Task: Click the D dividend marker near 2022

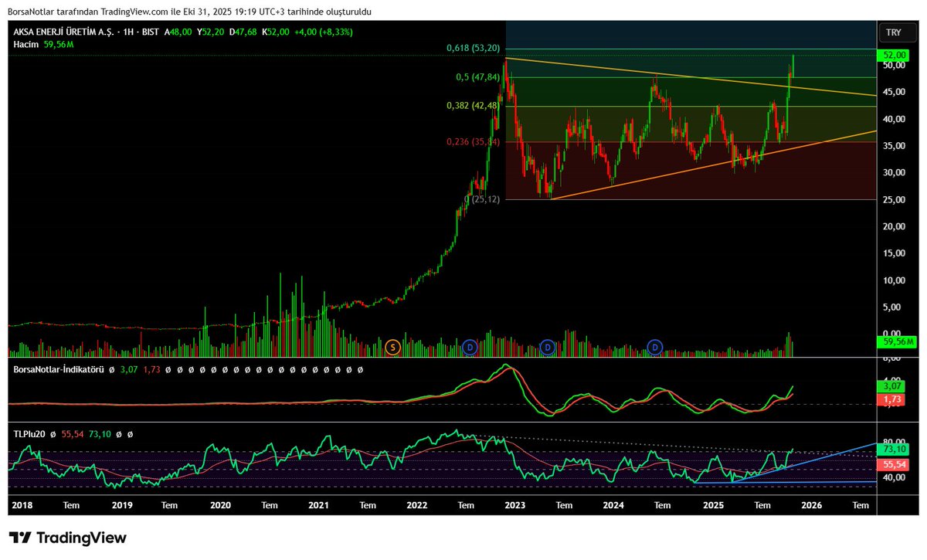Action: click(x=470, y=348)
